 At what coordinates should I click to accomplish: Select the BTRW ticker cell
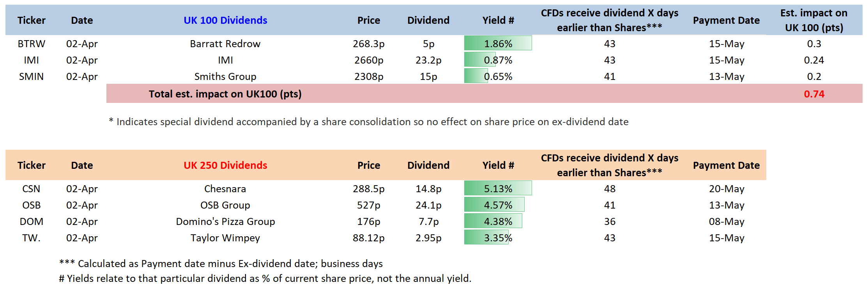click(31, 44)
